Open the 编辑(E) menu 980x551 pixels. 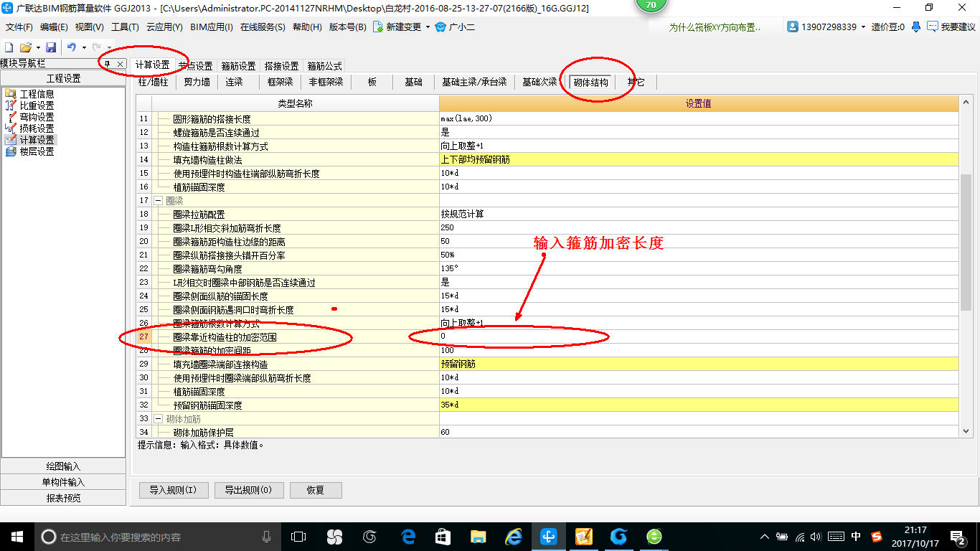pyautogui.click(x=54, y=27)
